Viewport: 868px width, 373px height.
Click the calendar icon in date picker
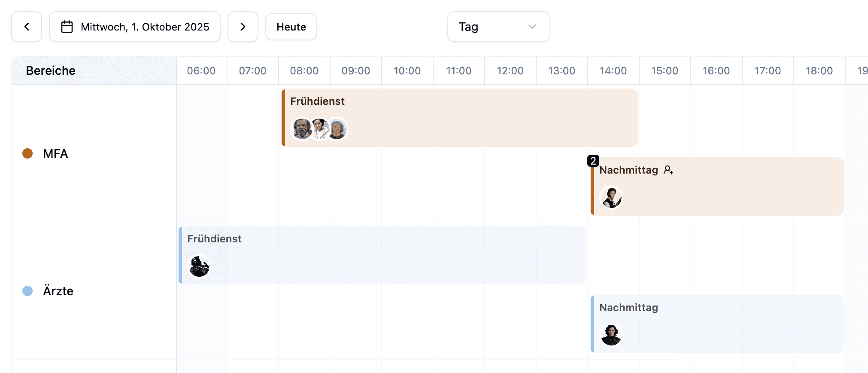click(67, 27)
